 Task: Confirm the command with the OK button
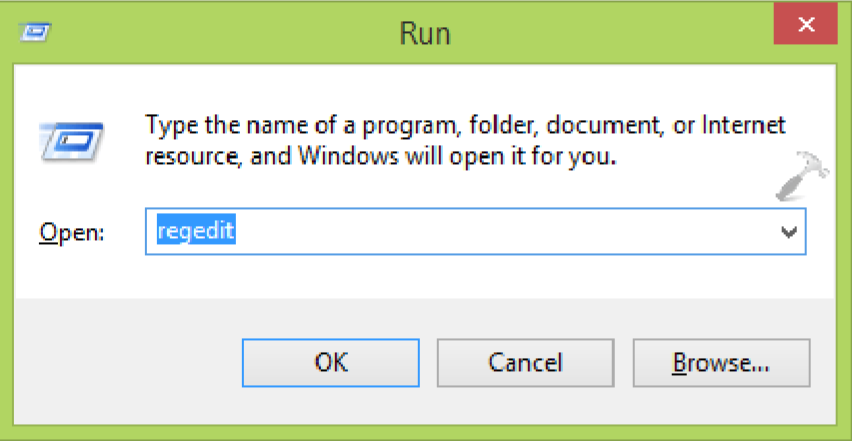[x=330, y=363]
